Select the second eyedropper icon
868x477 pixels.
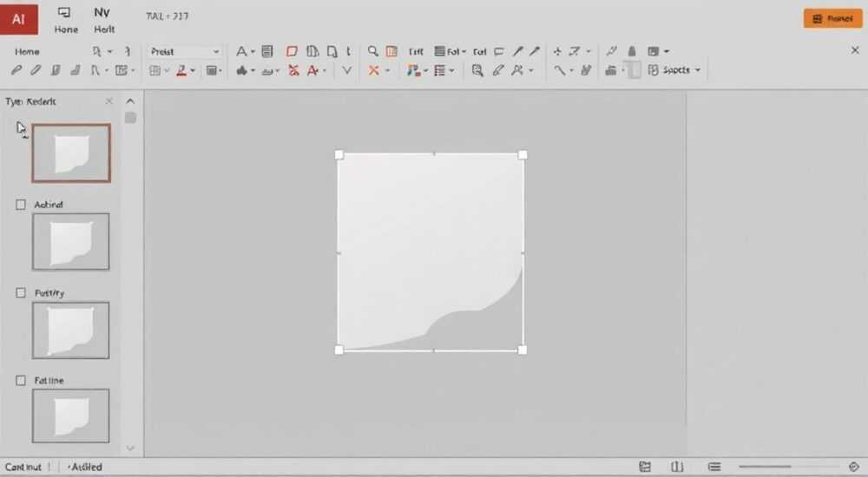[x=534, y=51]
